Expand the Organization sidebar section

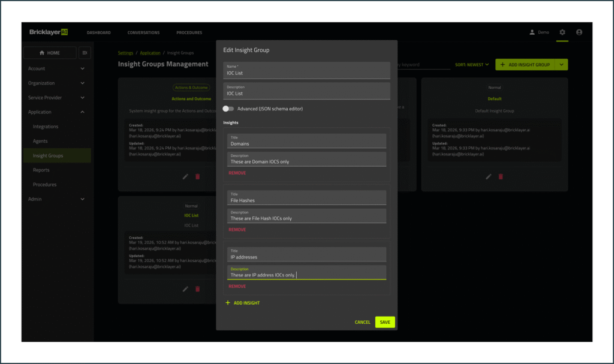[x=57, y=83]
